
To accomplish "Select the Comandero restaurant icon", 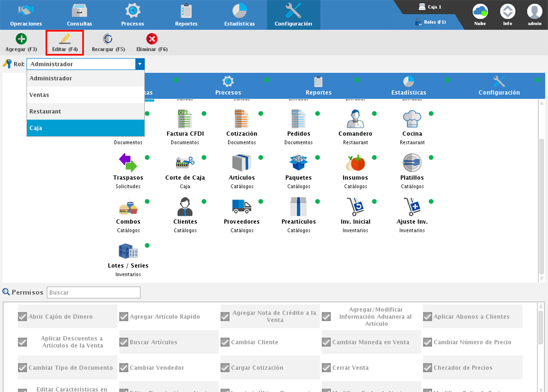I will (x=355, y=119).
